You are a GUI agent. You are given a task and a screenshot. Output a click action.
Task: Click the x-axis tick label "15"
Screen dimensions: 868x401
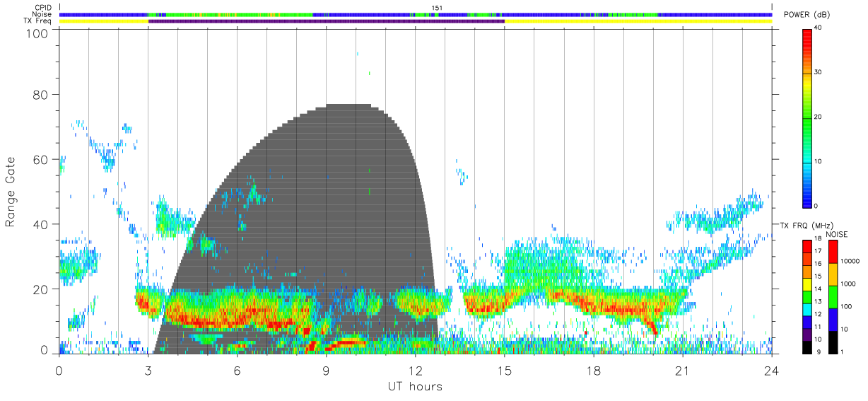[x=505, y=370]
